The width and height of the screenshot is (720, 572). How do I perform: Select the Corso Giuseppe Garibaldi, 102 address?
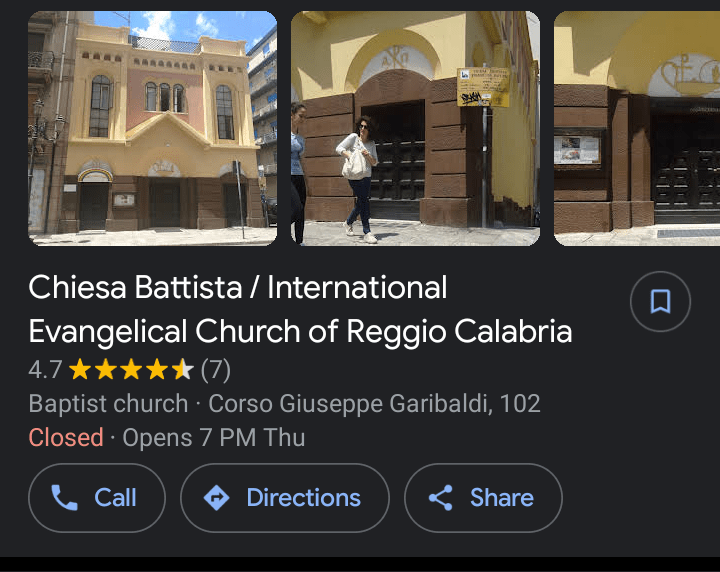tap(374, 404)
